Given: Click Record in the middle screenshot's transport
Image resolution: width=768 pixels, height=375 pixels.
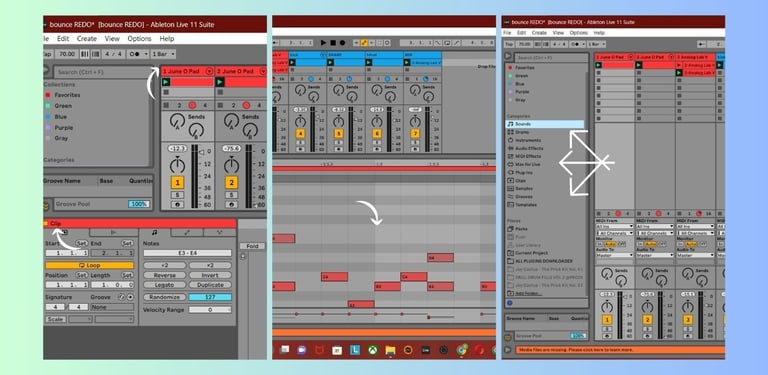Looking at the screenshot, I should pyautogui.click(x=342, y=43).
